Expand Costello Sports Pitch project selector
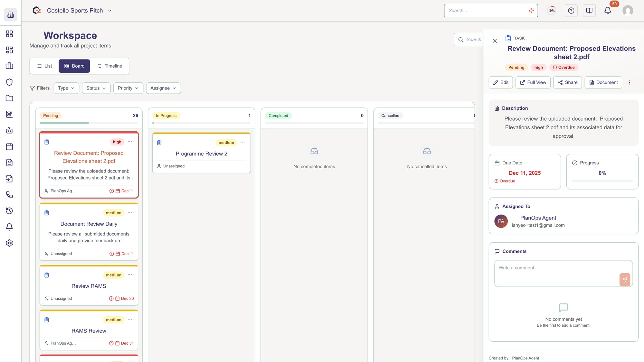Image resolution: width=644 pixels, height=362 pixels. point(110,11)
